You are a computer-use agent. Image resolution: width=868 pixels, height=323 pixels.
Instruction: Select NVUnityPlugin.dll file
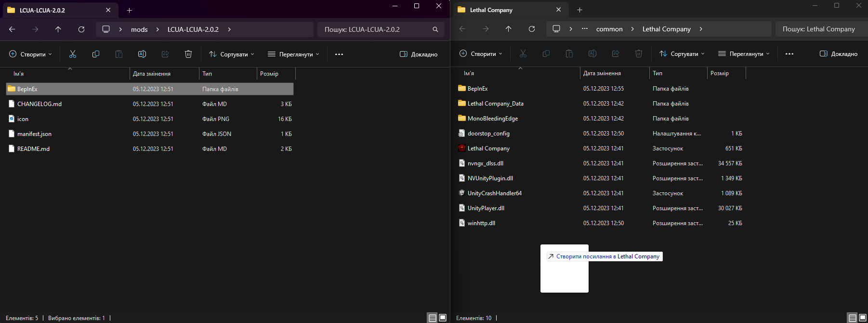point(600,178)
